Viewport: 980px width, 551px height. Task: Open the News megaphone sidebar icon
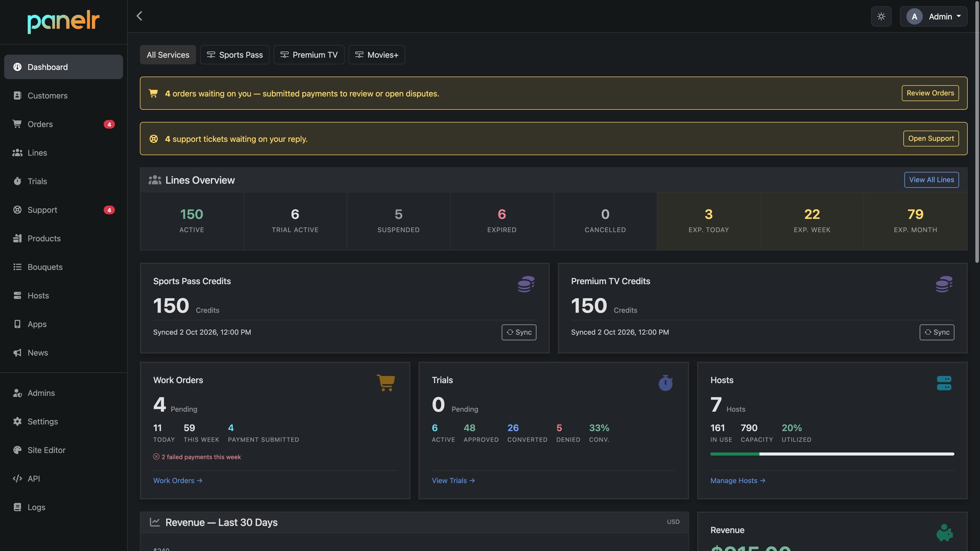pos(17,353)
